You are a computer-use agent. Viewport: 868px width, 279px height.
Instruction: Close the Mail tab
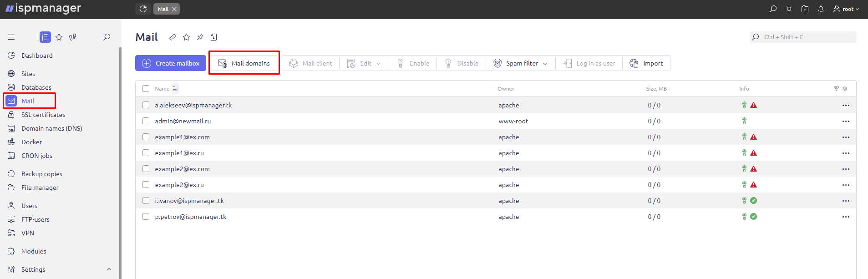coord(174,9)
